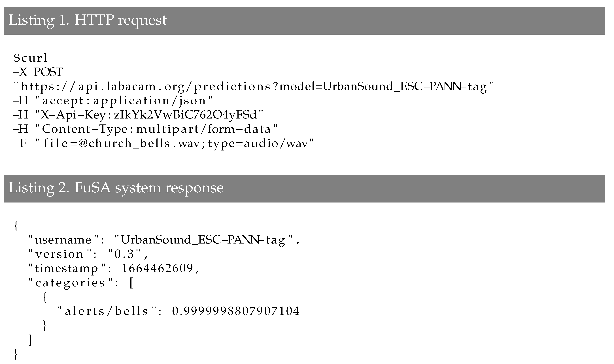614x364 pixels.
Task: Click the 0.9999998807907104 probability value
Action: pyautogui.click(x=236, y=311)
